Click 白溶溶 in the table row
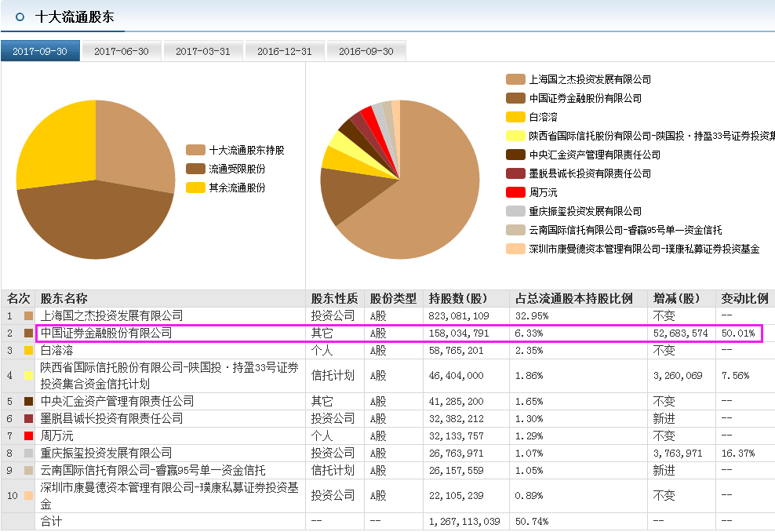Screen dimensions: 775x532 (56, 350)
